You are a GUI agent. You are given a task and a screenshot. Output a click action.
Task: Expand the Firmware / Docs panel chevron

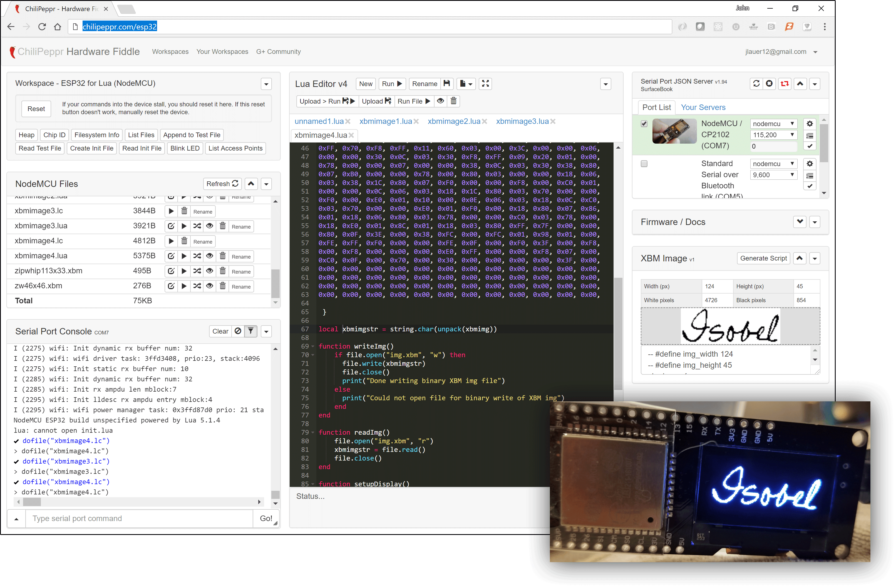click(x=800, y=222)
